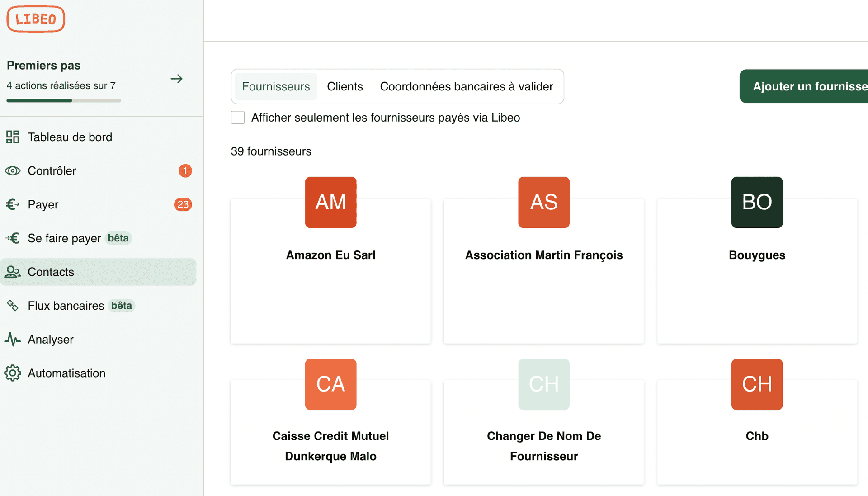The image size is (868, 496).
Task: Click the Premiers pas progress bar
Action: pyautogui.click(x=64, y=100)
